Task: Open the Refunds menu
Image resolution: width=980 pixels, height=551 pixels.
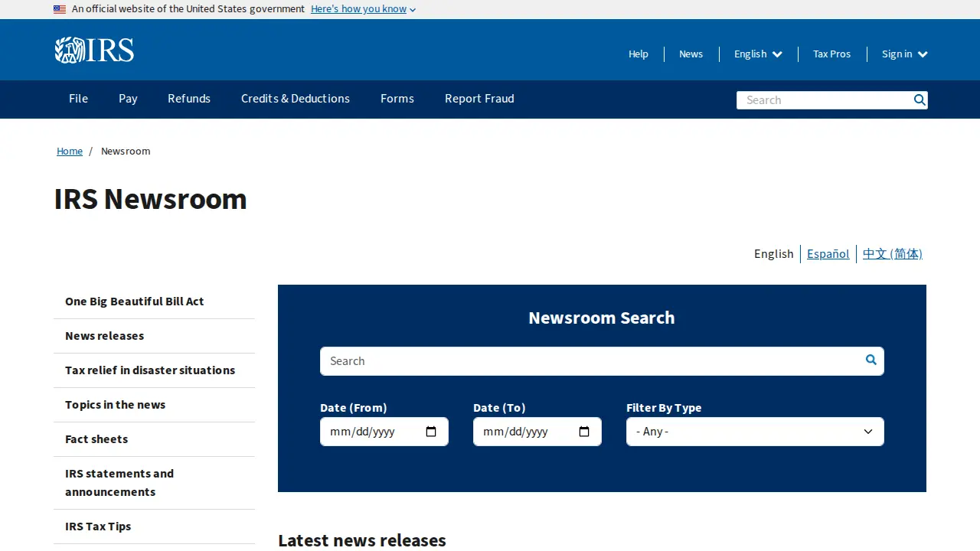Action: coord(189,99)
